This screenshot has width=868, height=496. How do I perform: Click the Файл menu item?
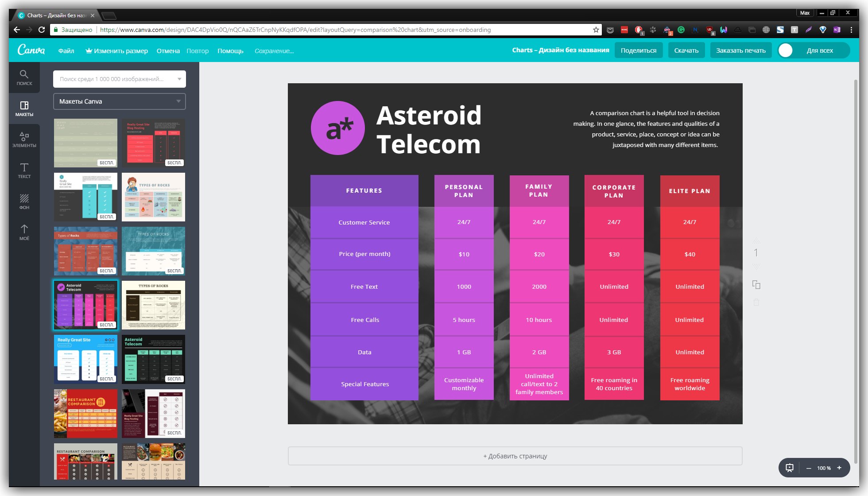click(65, 50)
